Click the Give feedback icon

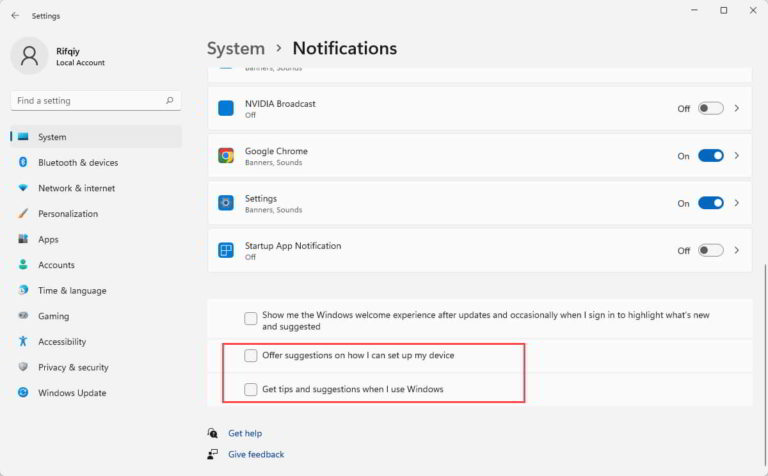(x=213, y=454)
